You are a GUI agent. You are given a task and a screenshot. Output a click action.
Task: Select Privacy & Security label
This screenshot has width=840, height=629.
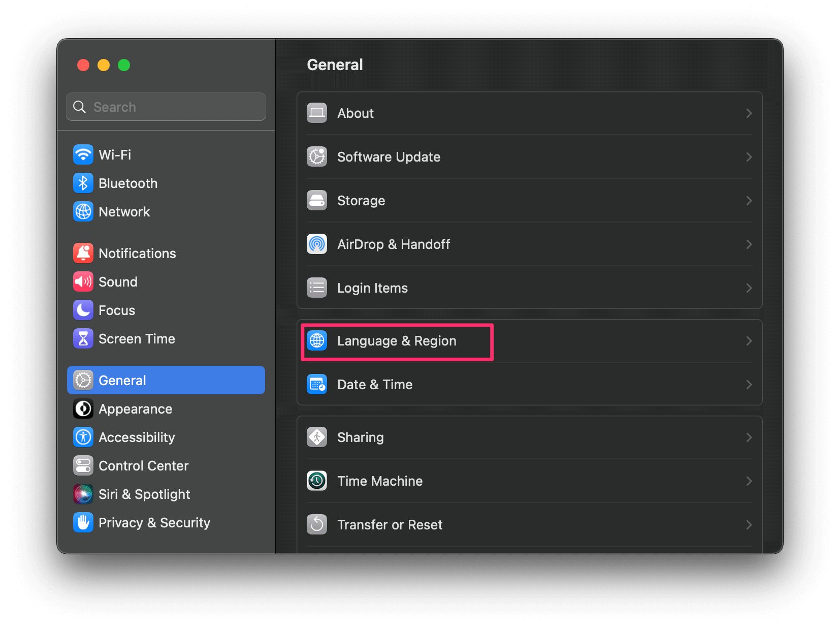tap(154, 523)
